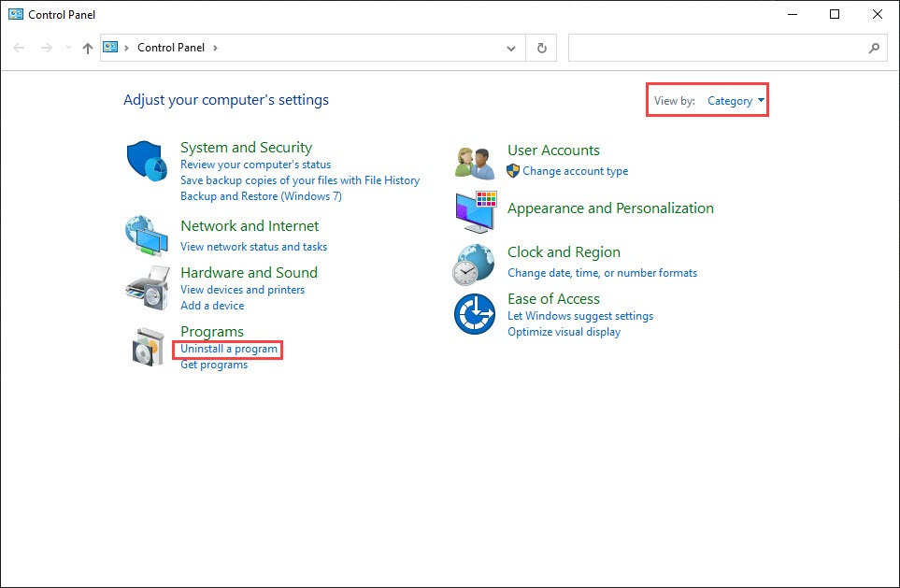Image resolution: width=900 pixels, height=588 pixels.
Task: Click Uninstall a program
Action: [x=229, y=349]
